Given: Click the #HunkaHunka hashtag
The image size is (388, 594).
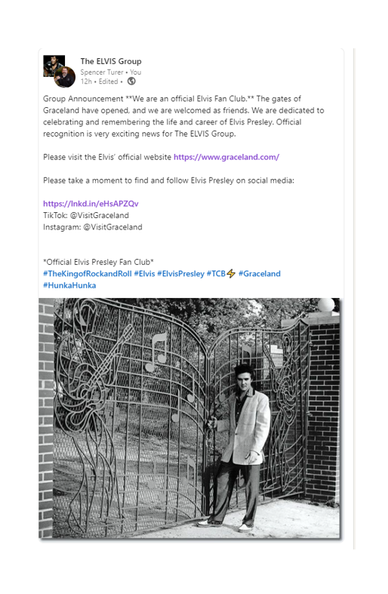Looking at the screenshot, I should [69, 285].
